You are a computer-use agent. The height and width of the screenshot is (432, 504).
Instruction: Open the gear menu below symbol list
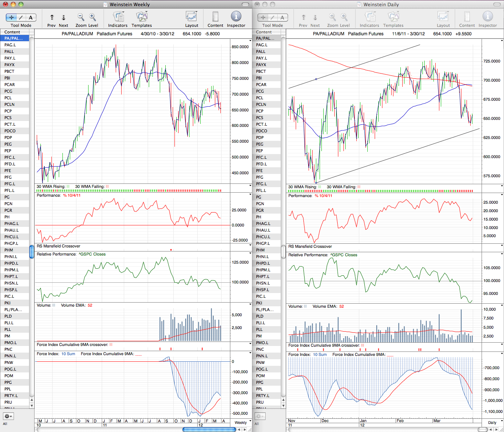(x=8, y=416)
